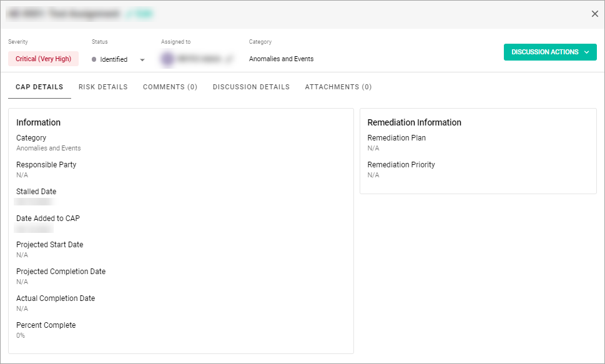Click the gray status dot icon

point(94,59)
